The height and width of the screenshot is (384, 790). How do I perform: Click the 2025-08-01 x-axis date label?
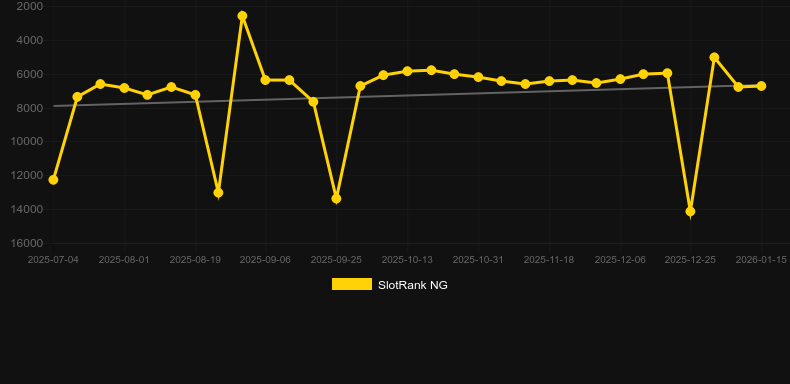(x=124, y=260)
